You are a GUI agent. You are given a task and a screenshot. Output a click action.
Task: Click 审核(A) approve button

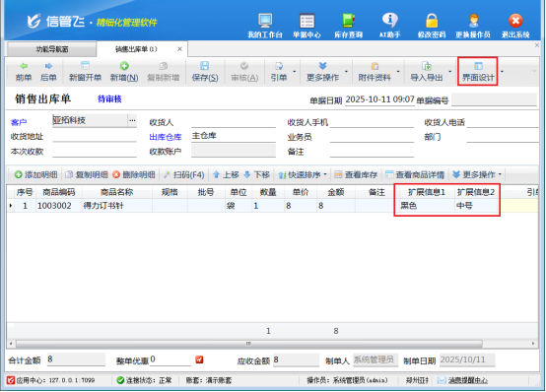coord(244,72)
